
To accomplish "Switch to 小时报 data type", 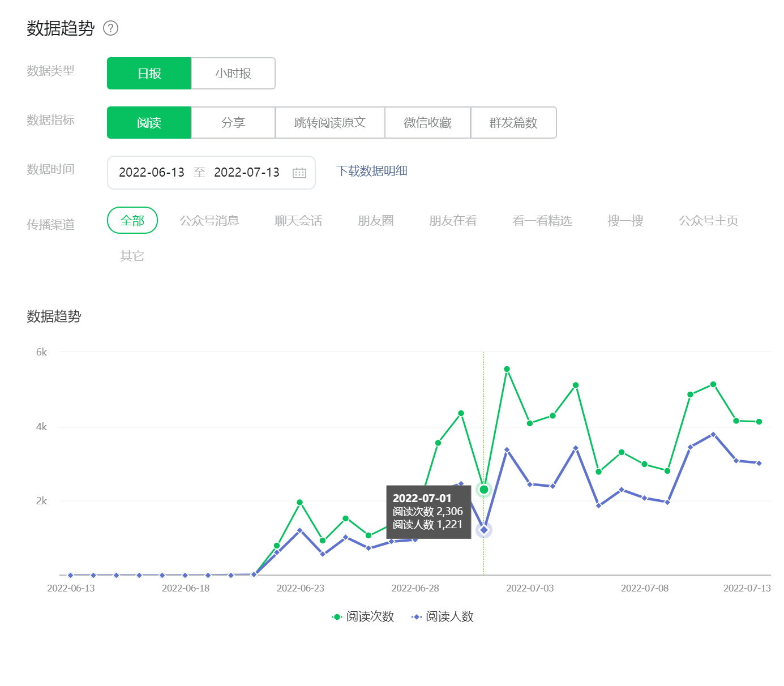I will coord(233,73).
